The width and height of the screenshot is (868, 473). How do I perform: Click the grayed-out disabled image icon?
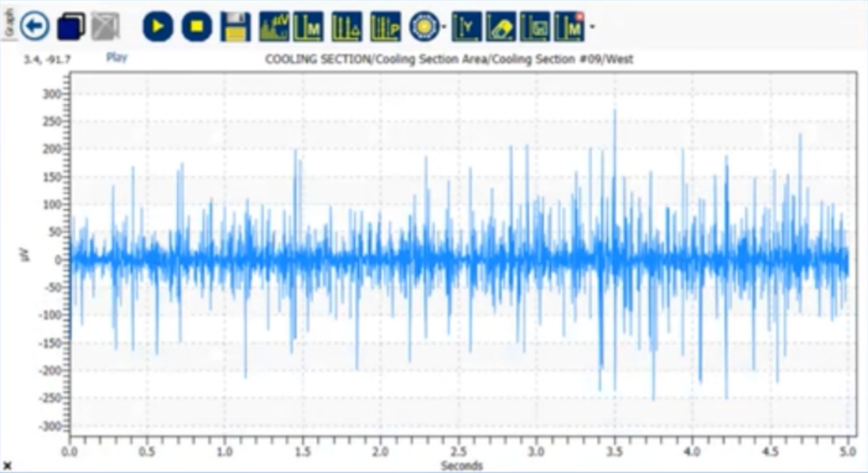click(106, 27)
